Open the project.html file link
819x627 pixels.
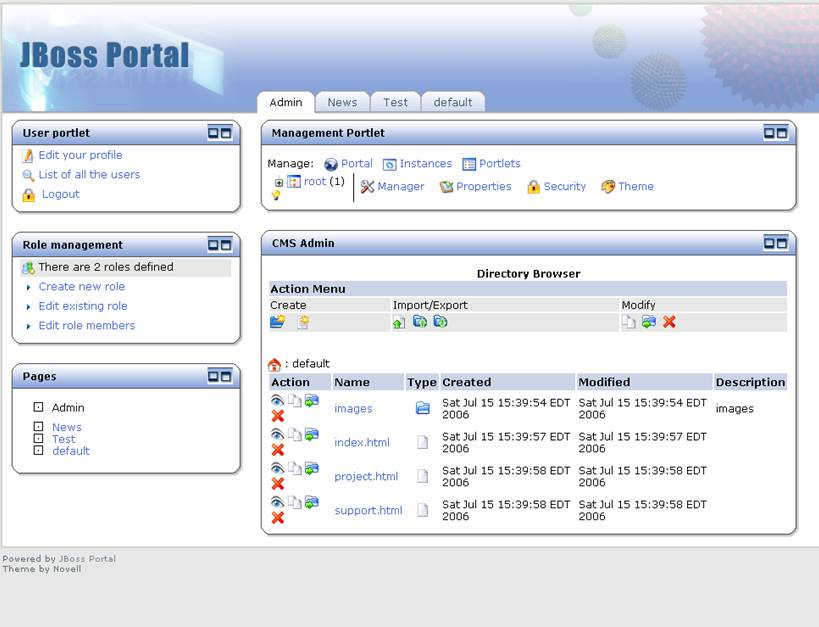(x=366, y=477)
